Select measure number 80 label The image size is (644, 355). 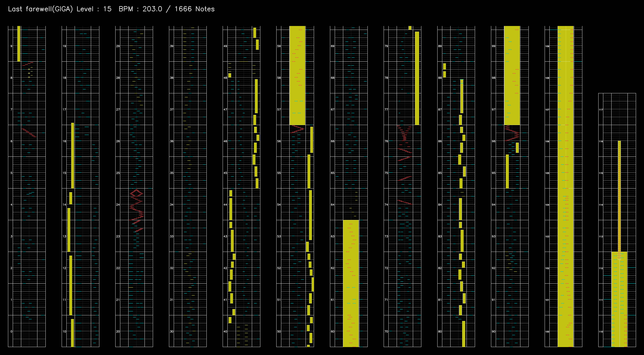pyautogui.click(x=440, y=331)
